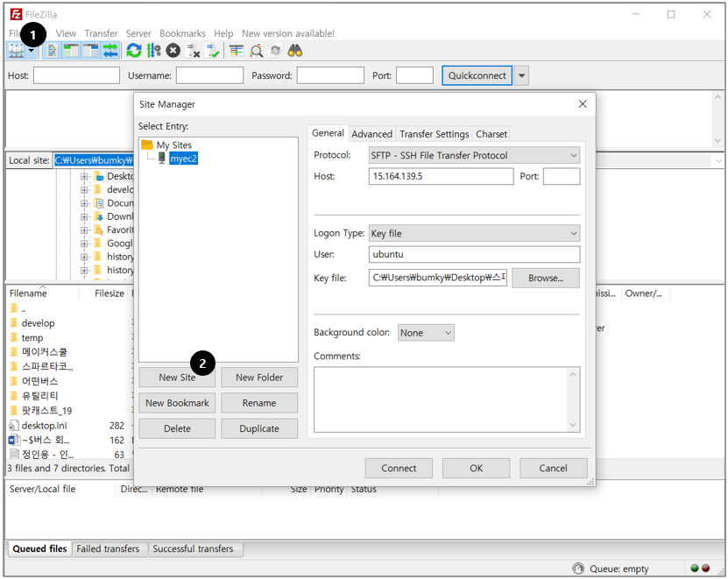
Task: Toggle the local directory tree icon
Action: (x=71, y=51)
